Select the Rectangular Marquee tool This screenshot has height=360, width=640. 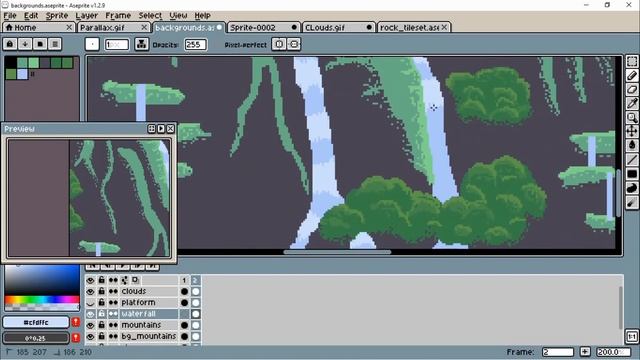click(x=632, y=62)
